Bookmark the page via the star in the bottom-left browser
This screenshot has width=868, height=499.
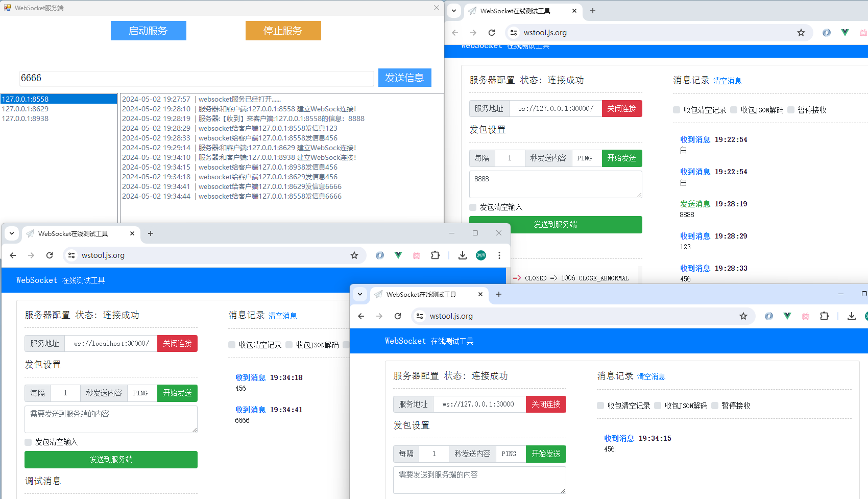coord(354,255)
